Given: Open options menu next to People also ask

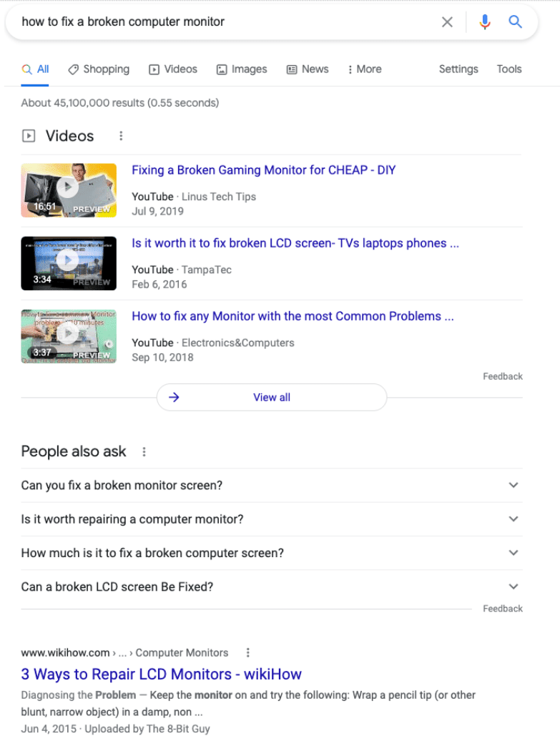Looking at the screenshot, I should [x=144, y=451].
